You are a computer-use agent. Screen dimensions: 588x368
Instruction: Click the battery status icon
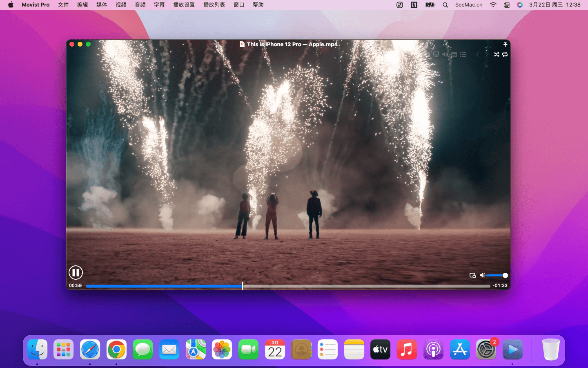tap(430, 5)
